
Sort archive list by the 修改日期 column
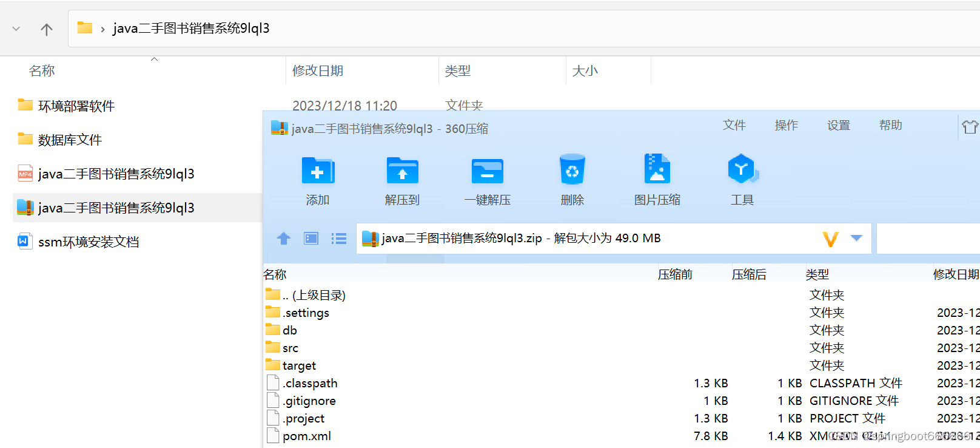pos(956,274)
